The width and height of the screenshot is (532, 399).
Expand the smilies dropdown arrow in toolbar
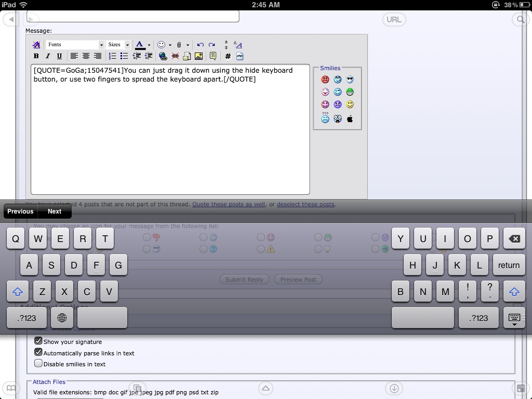[x=170, y=45]
